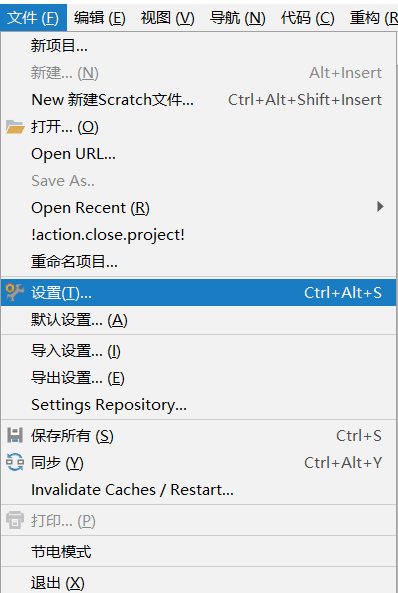Image resolution: width=398 pixels, height=593 pixels.
Task: Open the 编辑 (E) menu
Action: tap(100, 18)
